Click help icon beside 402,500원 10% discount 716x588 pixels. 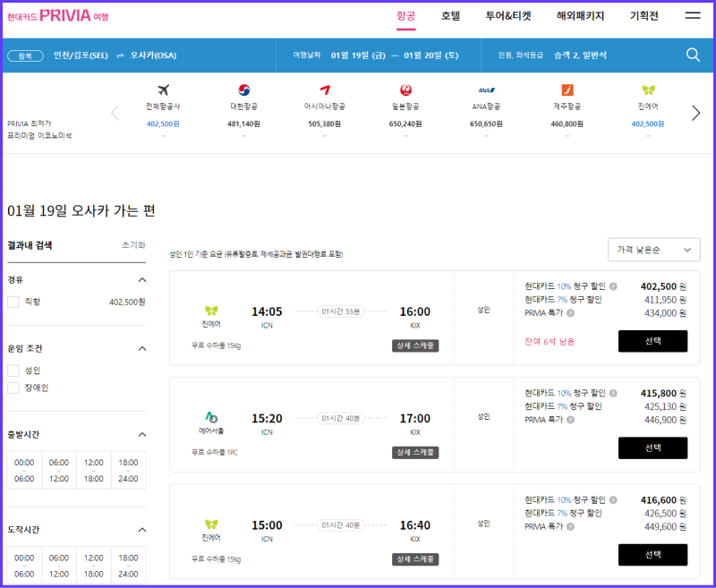point(613,286)
